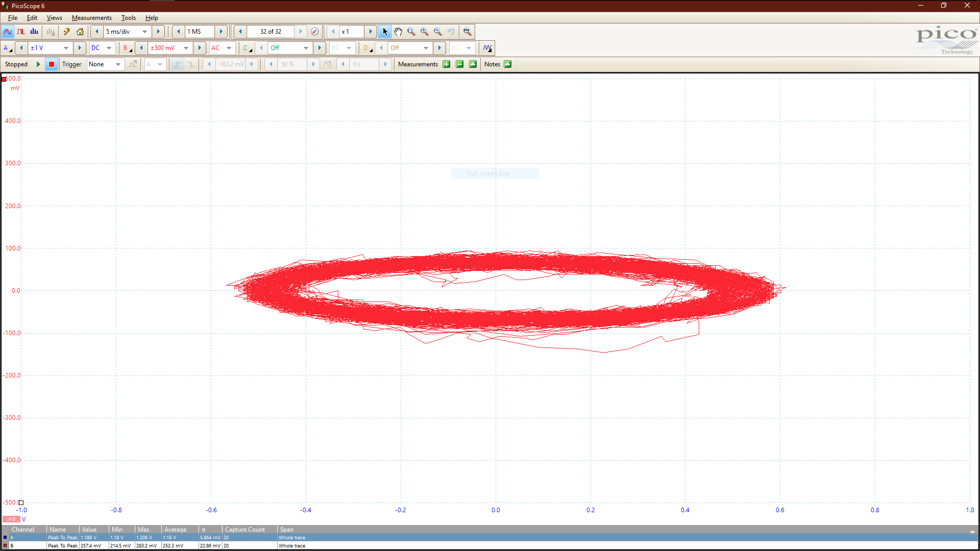This screenshot has width=980, height=551.
Task: Click the Auto setup lightning icon
Action: click(66, 32)
